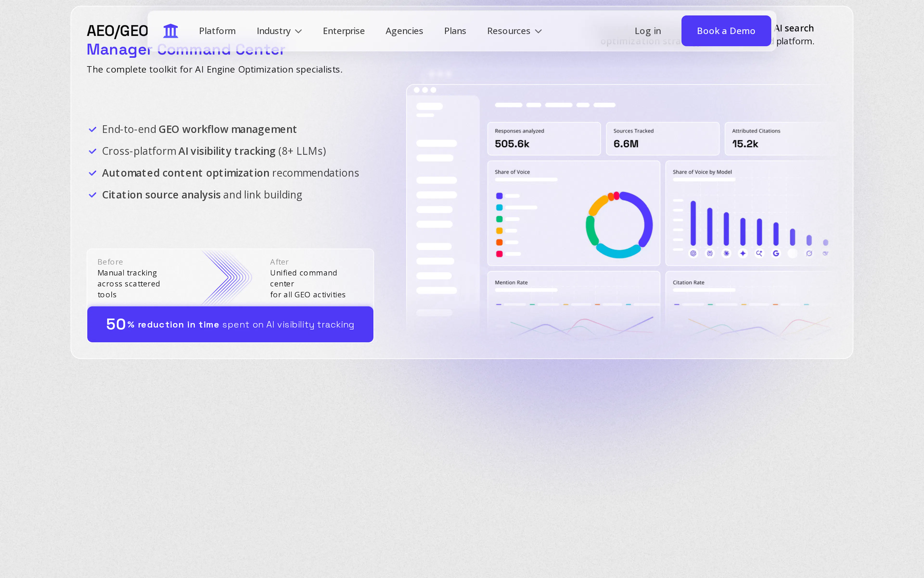924x578 pixels.
Task: Click the Book a Demo button
Action: point(726,31)
